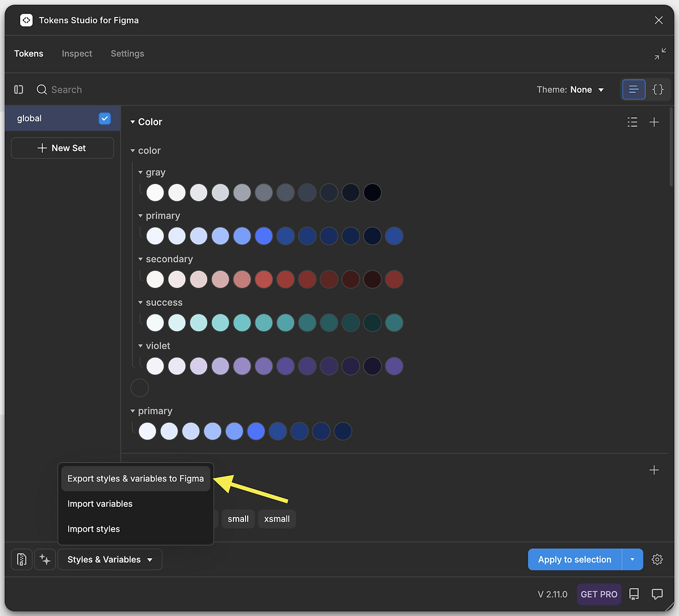
Task: Switch to the Inspect tab
Action: click(x=77, y=54)
